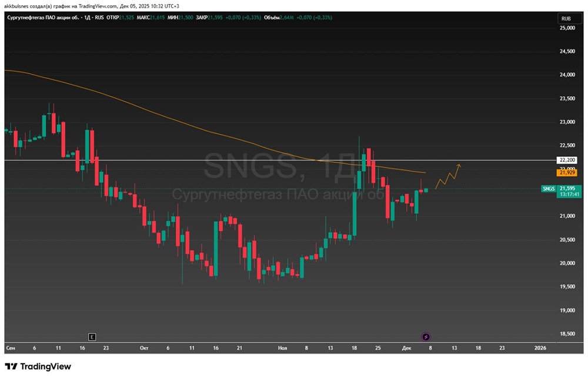588x379 pixels.
Task: Click the green SNGS ticker tag
Action: (549, 189)
